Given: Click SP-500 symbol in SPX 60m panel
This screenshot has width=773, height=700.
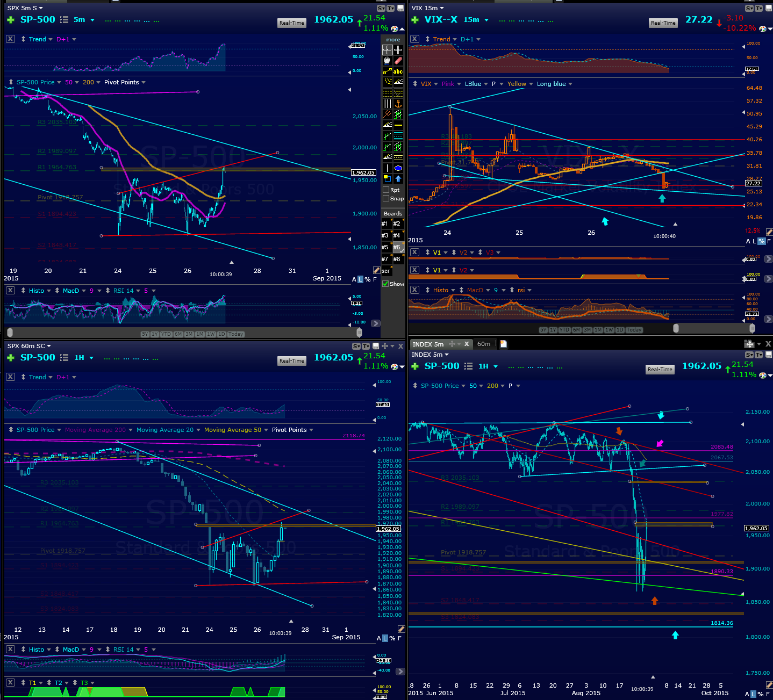Looking at the screenshot, I should 38,358.
